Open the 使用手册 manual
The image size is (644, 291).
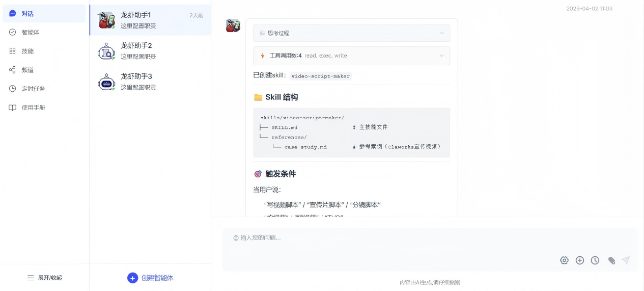pyautogui.click(x=33, y=108)
